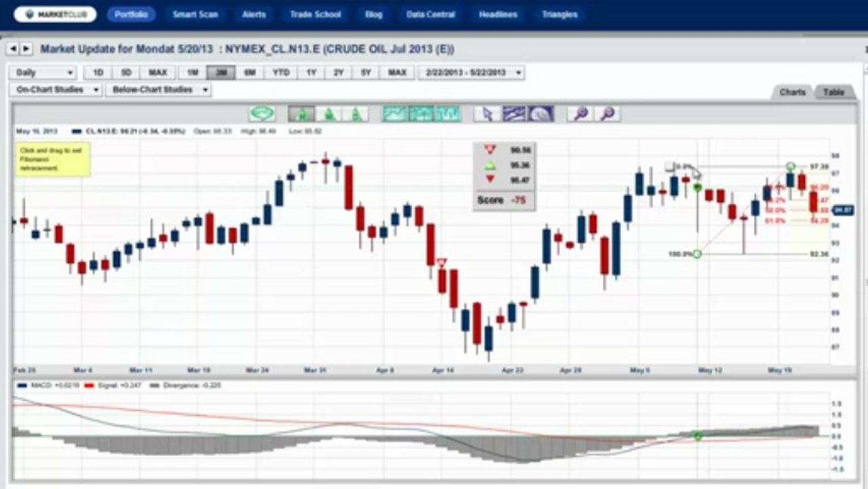Go to the Alerts section
The height and width of the screenshot is (489, 868).
click(254, 14)
